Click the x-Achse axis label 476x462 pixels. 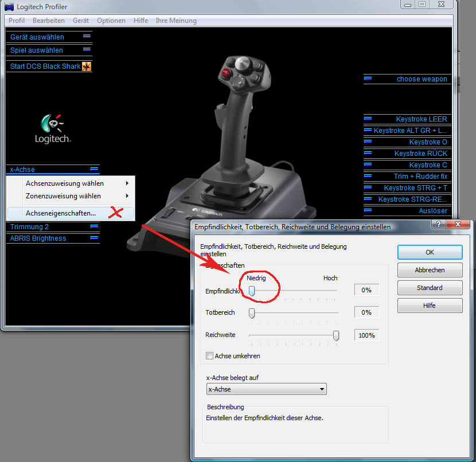pos(22,169)
